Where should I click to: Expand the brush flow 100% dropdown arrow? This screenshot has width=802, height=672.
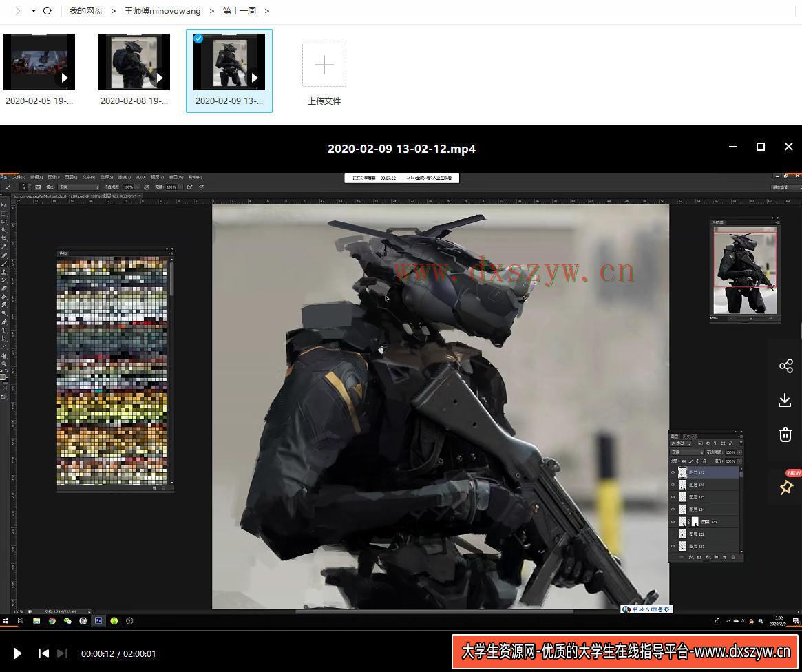pyautogui.click(x=180, y=187)
